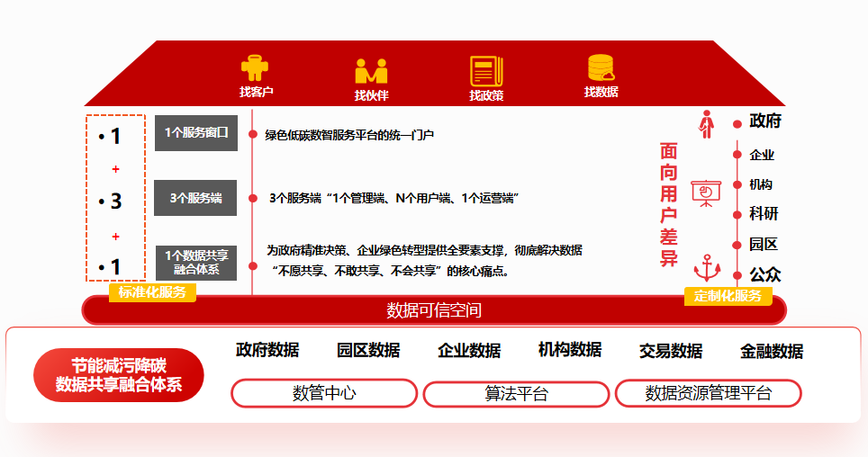Click the anchor icon beside 公众
Viewport: 868px width, 457px height.
click(707, 268)
